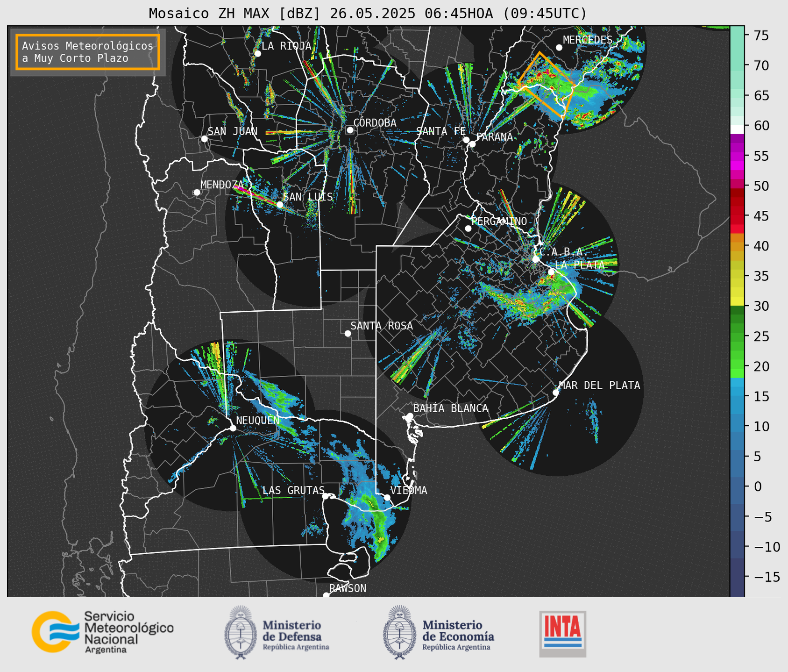The image size is (788, 672).
Task: Select the LAS GRUTAS city marker
Action: pyautogui.click(x=326, y=496)
